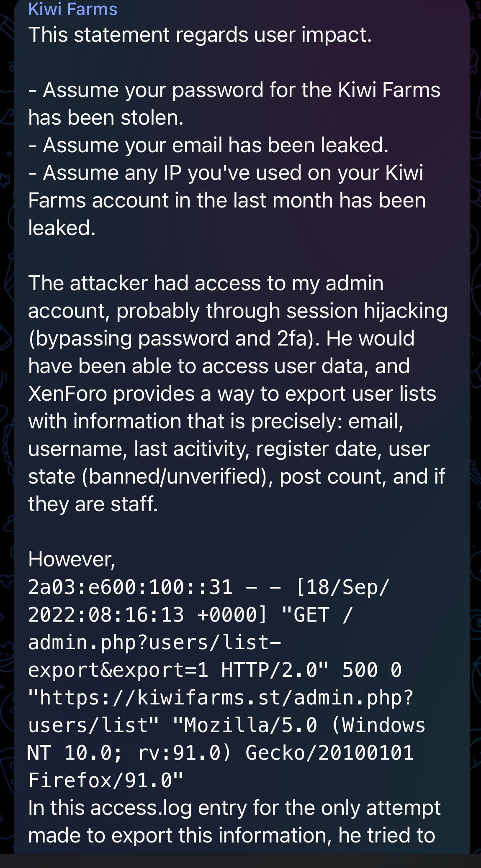
Task: Click the "However," line above the log
Action: click(72, 559)
